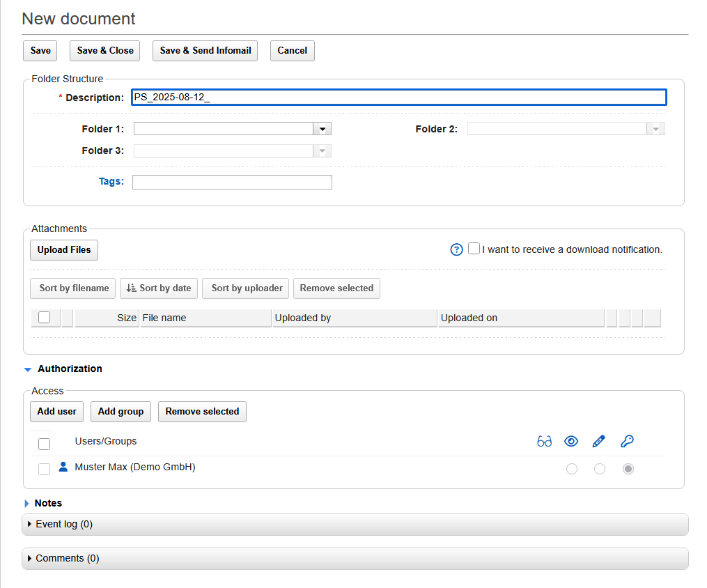Click the Upload Files button
Screen dimensions: 707x588
tap(64, 250)
